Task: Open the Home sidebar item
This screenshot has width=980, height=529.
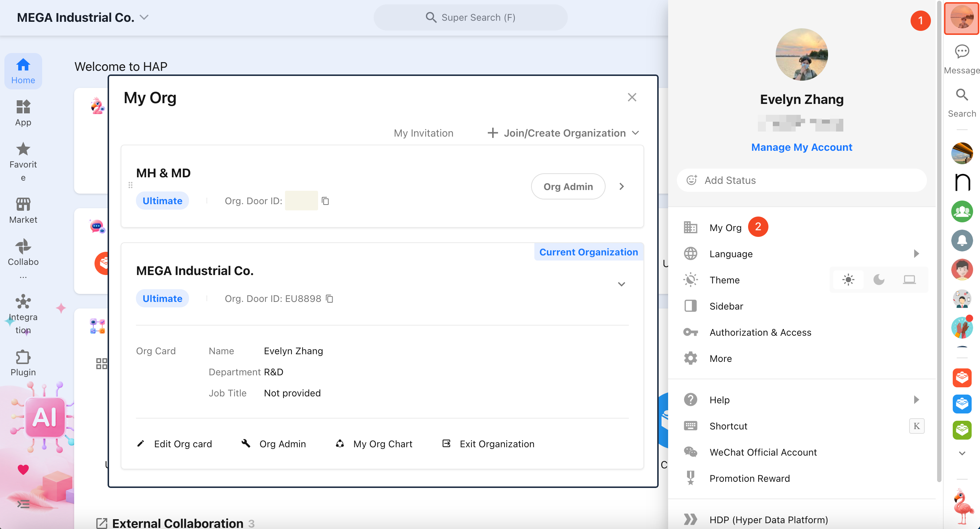Action: pos(23,71)
